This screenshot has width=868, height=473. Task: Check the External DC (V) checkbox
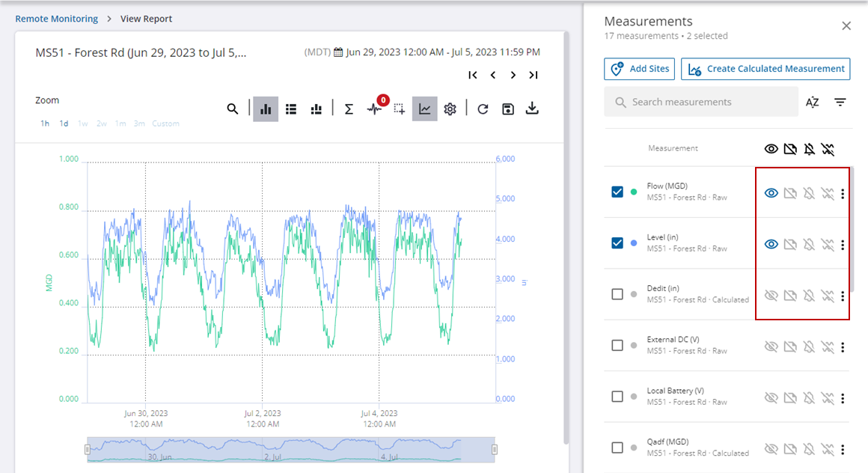pyautogui.click(x=617, y=346)
